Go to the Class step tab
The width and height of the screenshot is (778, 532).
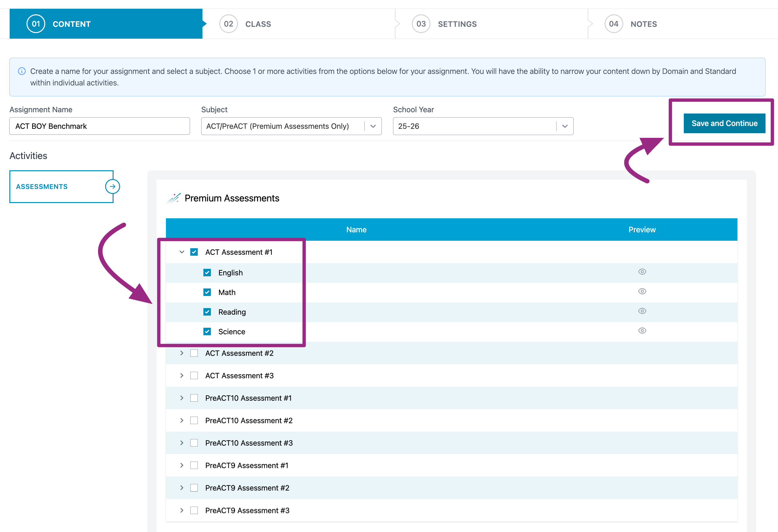299,24
